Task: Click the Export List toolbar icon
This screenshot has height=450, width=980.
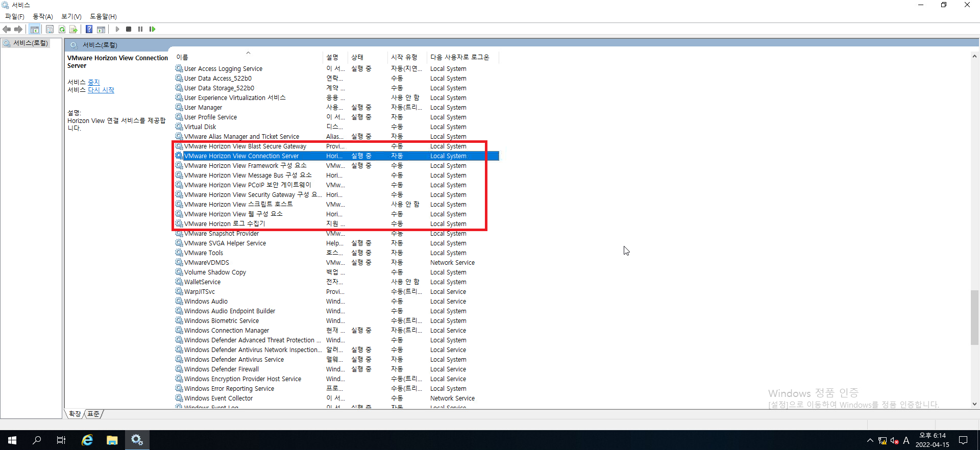Action: (x=73, y=29)
